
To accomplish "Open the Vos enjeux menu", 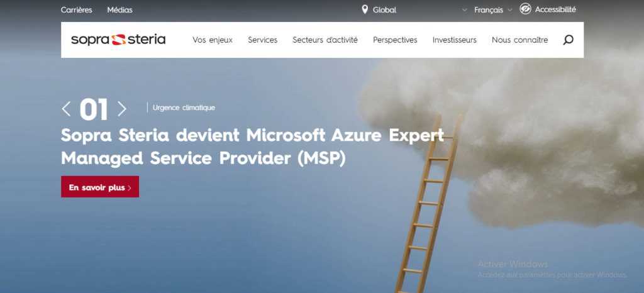I will pyautogui.click(x=213, y=40).
